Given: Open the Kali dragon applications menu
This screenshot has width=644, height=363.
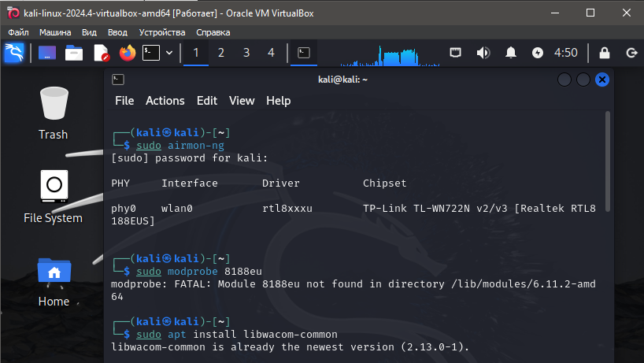Looking at the screenshot, I should click(14, 53).
